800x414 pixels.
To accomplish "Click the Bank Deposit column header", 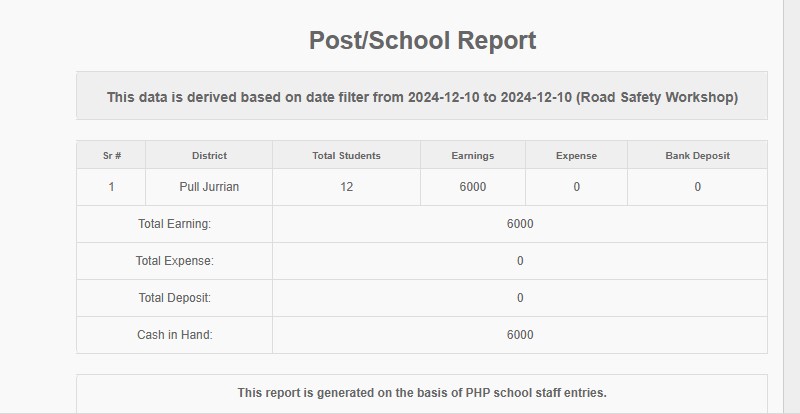I will [x=697, y=156].
